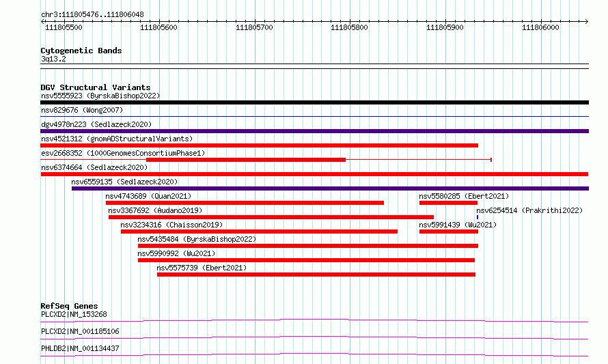Click the ruler's right arrow end
Screen dimensions: 608x364
pyautogui.click(x=587, y=21)
